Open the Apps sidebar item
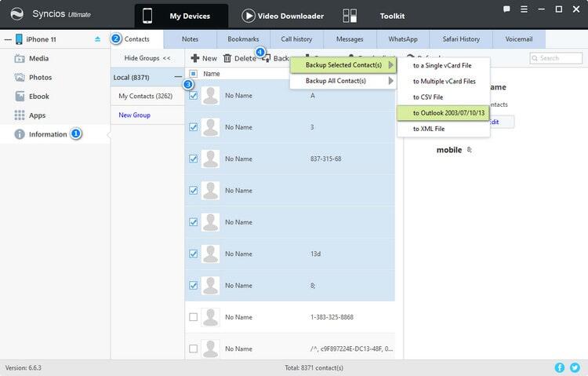Screen dimensions: 588x376 [x=37, y=115]
